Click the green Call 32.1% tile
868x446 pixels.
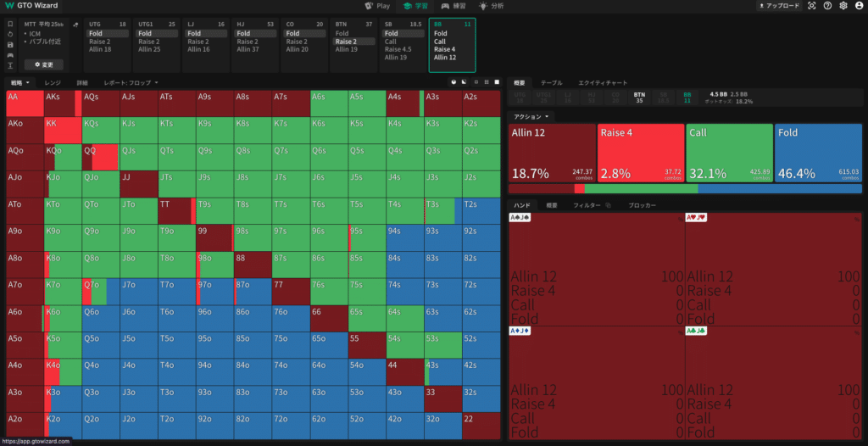pos(729,153)
